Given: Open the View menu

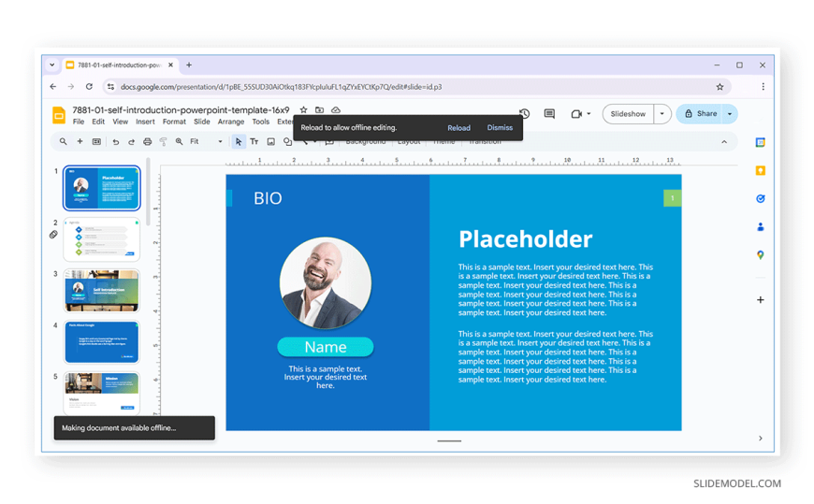Looking at the screenshot, I should [x=120, y=122].
